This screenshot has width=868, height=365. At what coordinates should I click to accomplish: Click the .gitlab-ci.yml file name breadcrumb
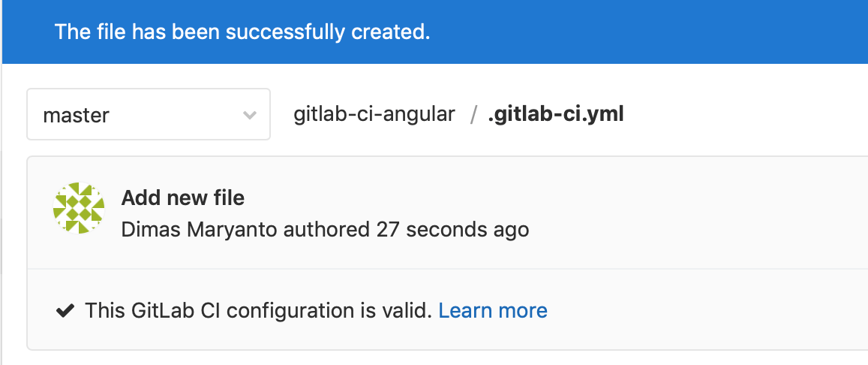555,114
